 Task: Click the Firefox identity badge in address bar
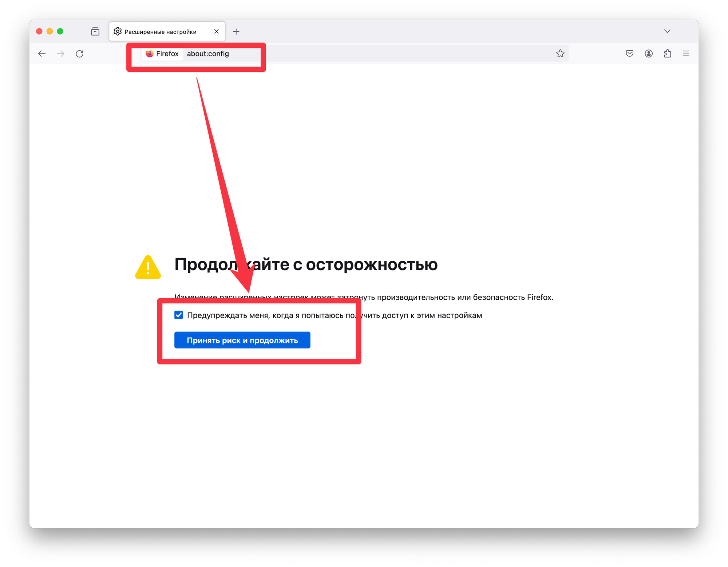coord(162,54)
